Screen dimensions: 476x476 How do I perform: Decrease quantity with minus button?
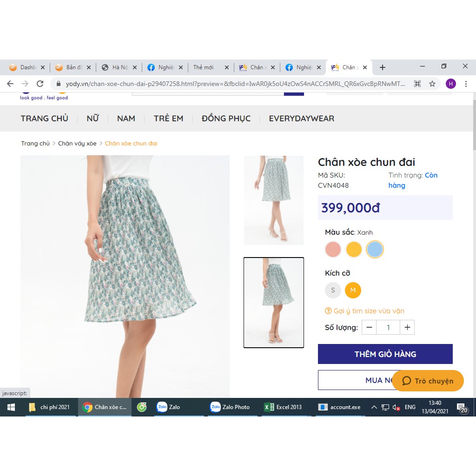coord(369,327)
